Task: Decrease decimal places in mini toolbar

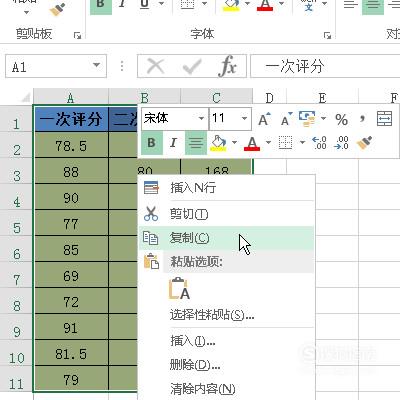Action: [x=341, y=143]
